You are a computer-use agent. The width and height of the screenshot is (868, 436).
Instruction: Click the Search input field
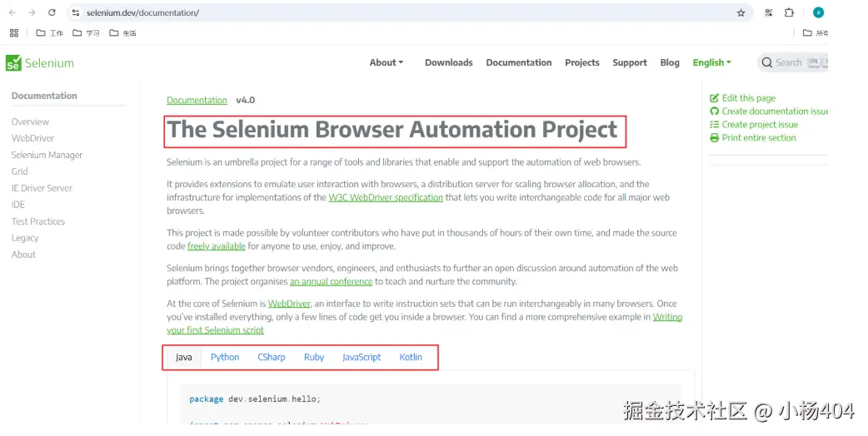coord(793,62)
